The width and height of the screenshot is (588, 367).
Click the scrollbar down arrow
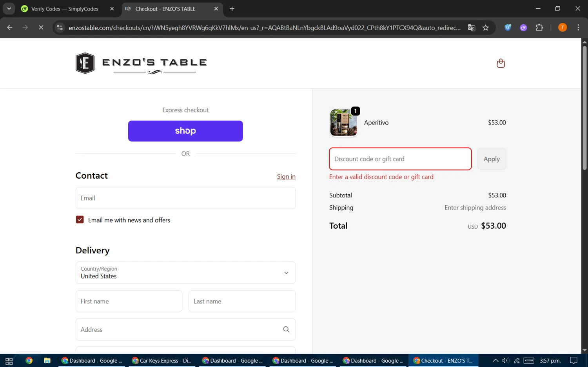coord(584,350)
